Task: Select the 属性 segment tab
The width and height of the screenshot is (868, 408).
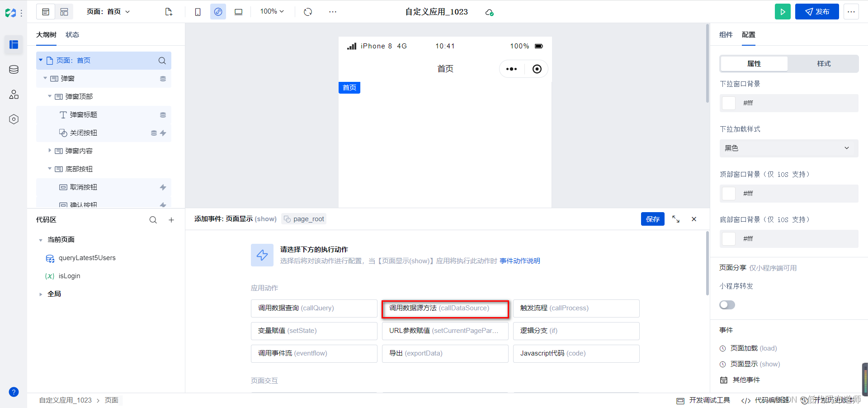Action: coord(754,64)
